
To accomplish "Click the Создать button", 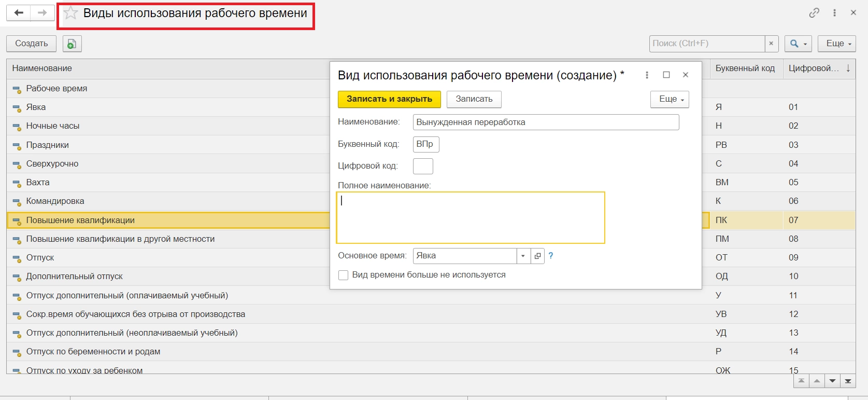I will pos(32,44).
